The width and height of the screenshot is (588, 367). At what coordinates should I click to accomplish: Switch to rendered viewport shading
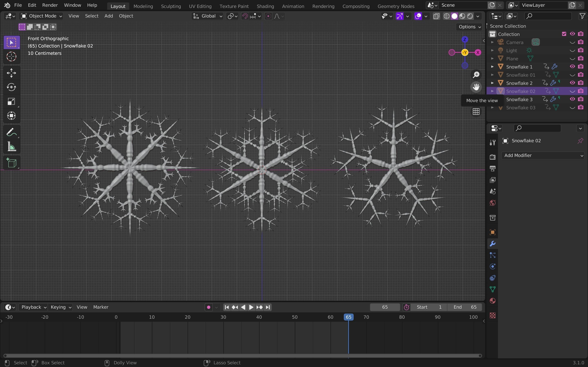click(x=470, y=16)
